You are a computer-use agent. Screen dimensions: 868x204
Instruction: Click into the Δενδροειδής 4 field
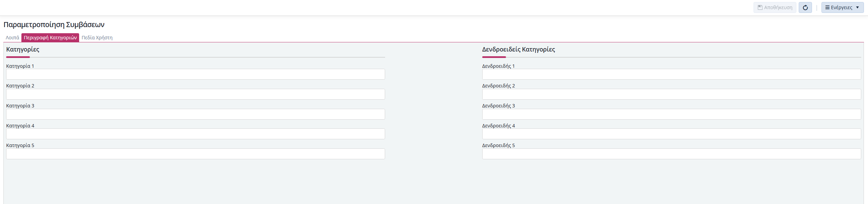click(671, 134)
